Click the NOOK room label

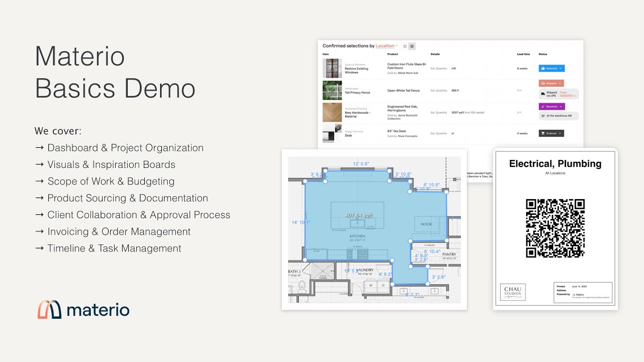[426, 224]
